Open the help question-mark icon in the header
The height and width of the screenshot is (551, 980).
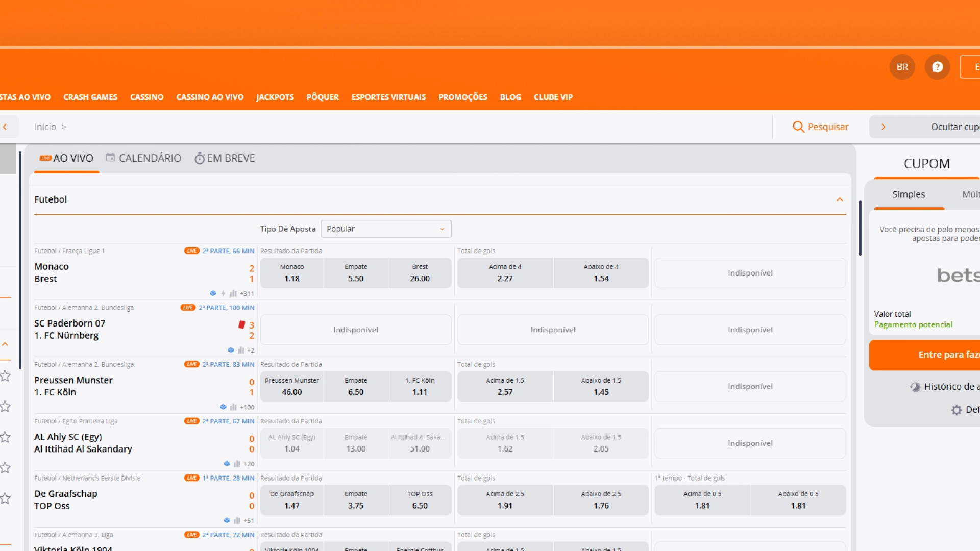point(937,66)
